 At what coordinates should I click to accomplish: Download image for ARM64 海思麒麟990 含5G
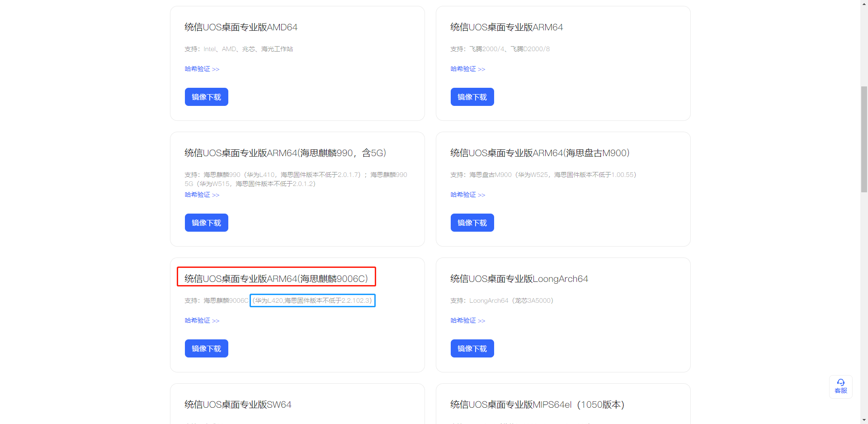pos(206,223)
